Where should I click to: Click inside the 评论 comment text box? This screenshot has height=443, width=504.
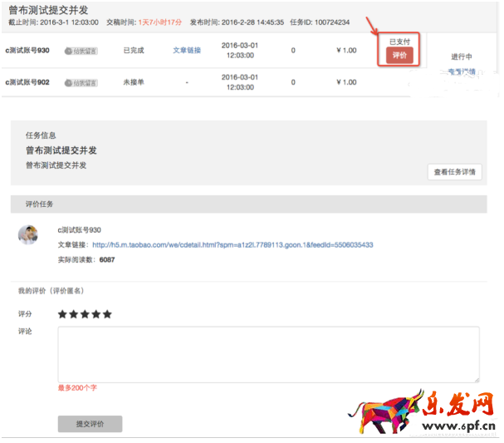(x=267, y=354)
